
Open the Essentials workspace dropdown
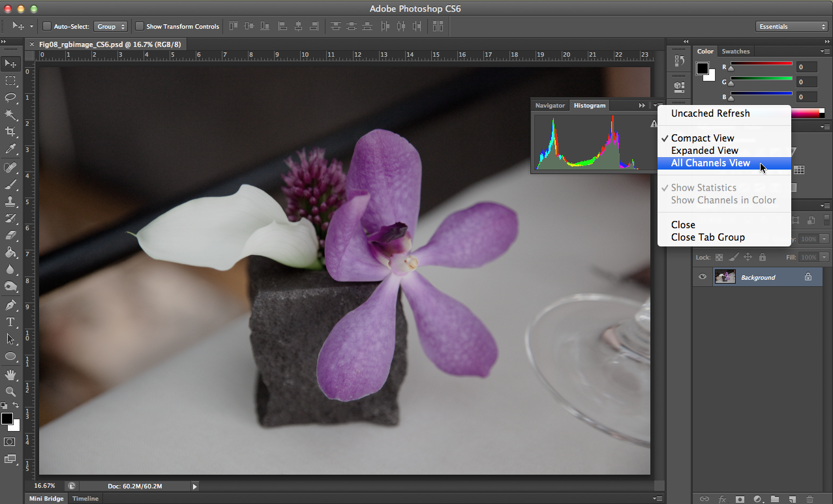coord(792,27)
